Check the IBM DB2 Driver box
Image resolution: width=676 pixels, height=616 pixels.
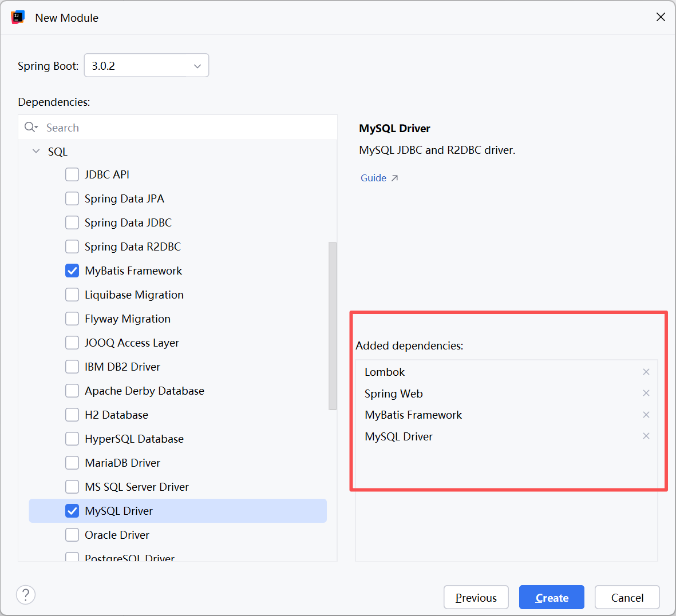[x=72, y=367]
